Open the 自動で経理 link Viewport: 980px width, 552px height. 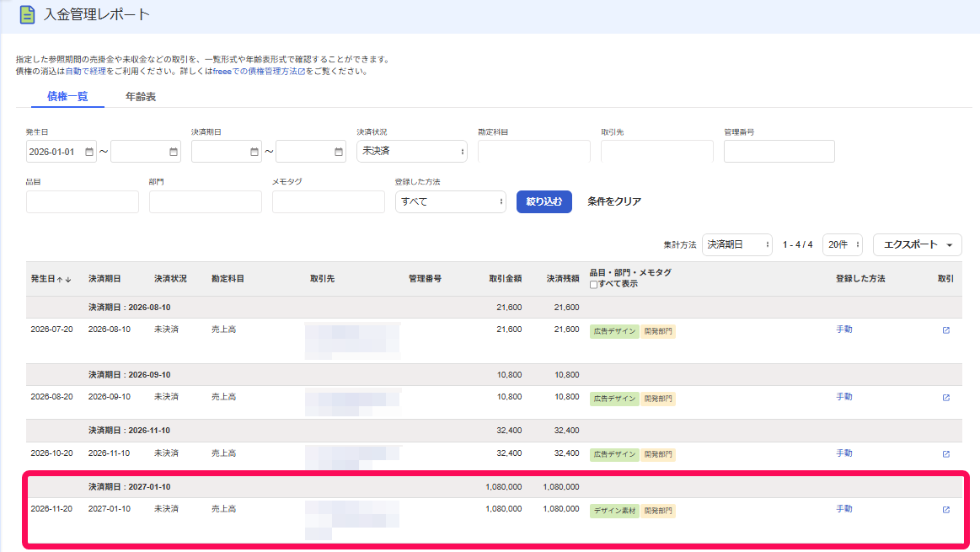pos(86,72)
